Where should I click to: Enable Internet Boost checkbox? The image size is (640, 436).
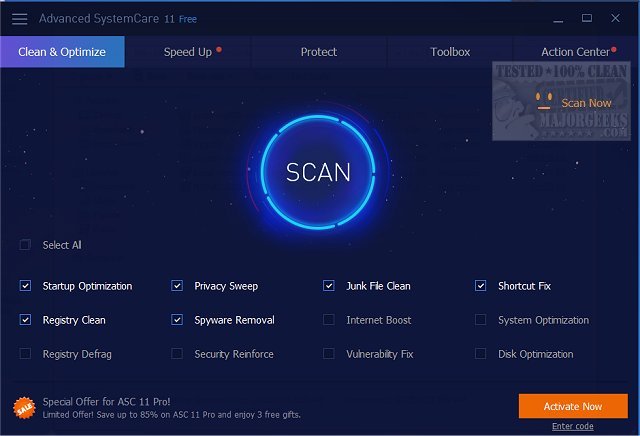329,320
